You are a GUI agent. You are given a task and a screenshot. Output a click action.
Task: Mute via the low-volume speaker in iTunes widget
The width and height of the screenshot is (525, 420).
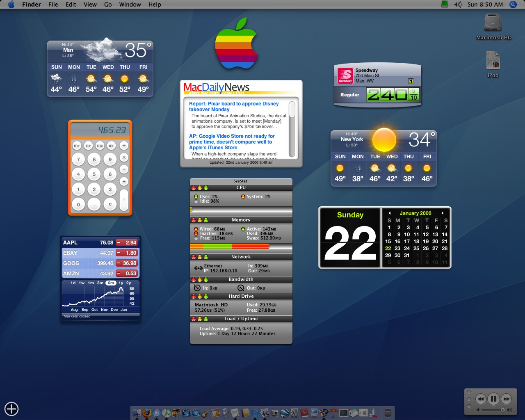pyautogui.click(x=478, y=410)
